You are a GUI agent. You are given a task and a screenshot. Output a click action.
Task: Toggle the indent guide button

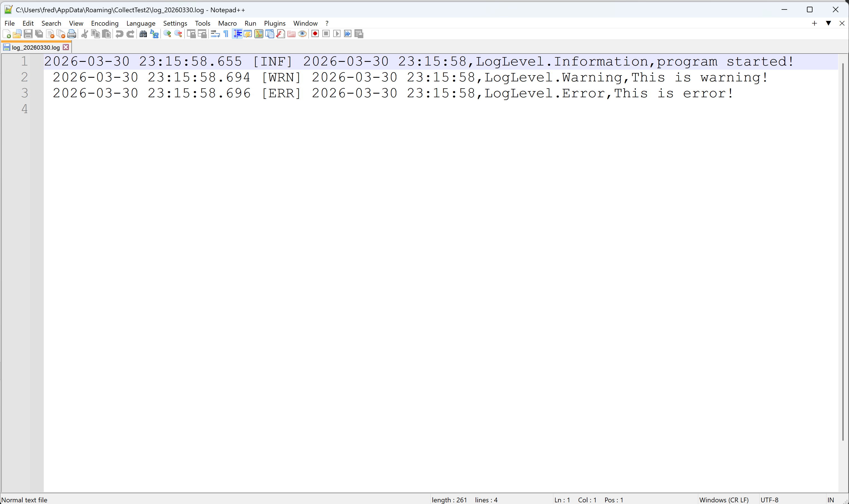(x=237, y=34)
